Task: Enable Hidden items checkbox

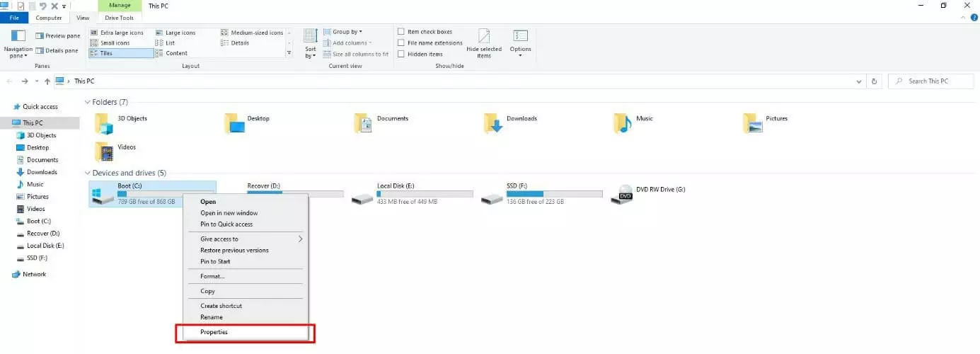Action: pos(420,55)
